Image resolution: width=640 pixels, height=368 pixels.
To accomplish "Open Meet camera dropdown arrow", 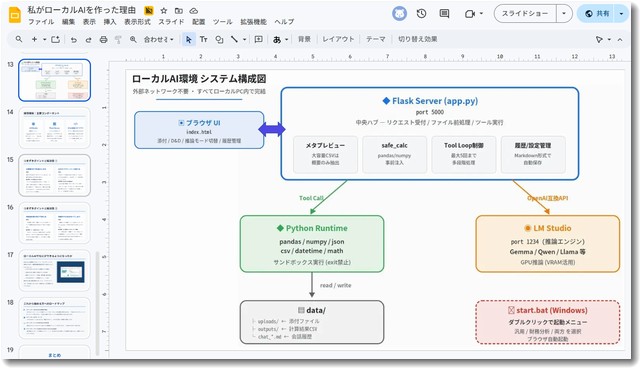I will pos(481,13).
